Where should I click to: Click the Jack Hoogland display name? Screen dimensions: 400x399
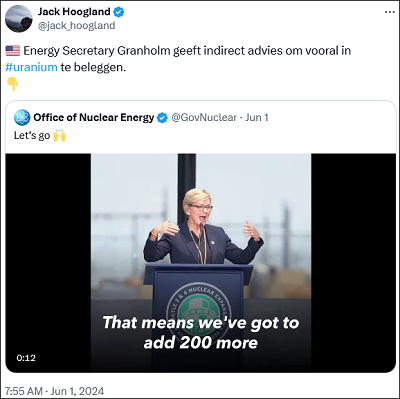click(x=74, y=12)
